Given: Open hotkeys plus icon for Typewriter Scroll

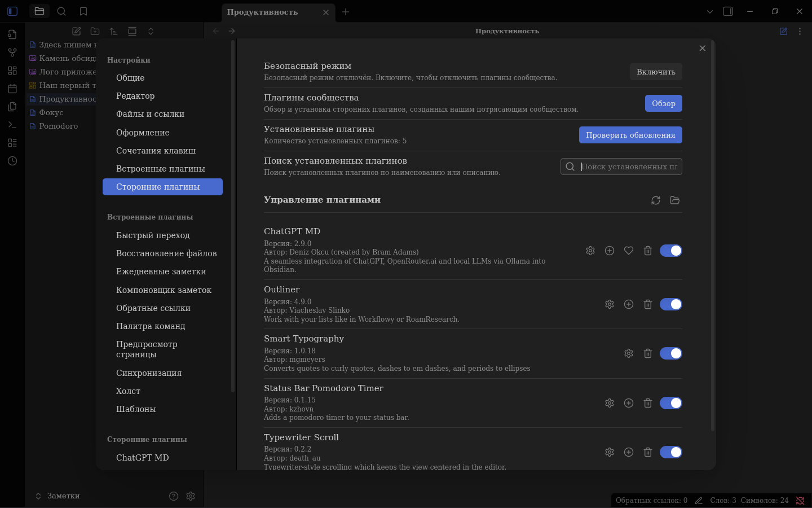Looking at the screenshot, I should tap(629, 452).
